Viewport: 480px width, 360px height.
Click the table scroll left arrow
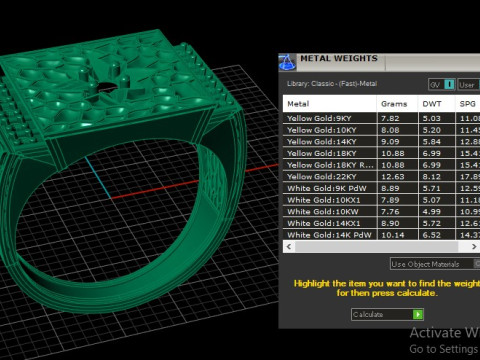coord(289,247)
